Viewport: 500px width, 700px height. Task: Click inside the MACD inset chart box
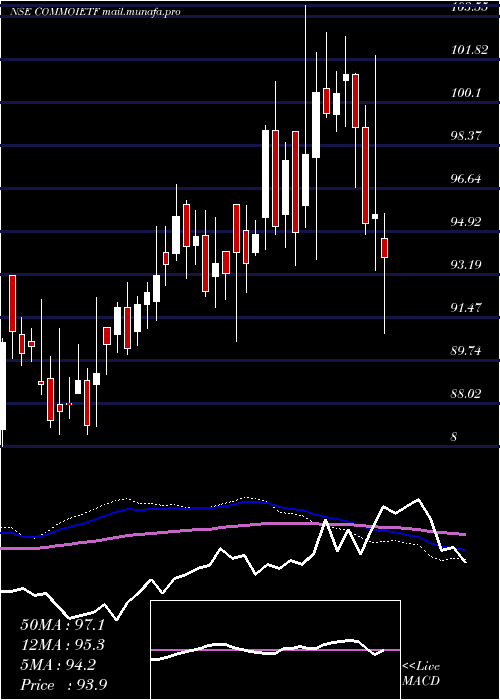pyautogui.click(x=275, y=650)
